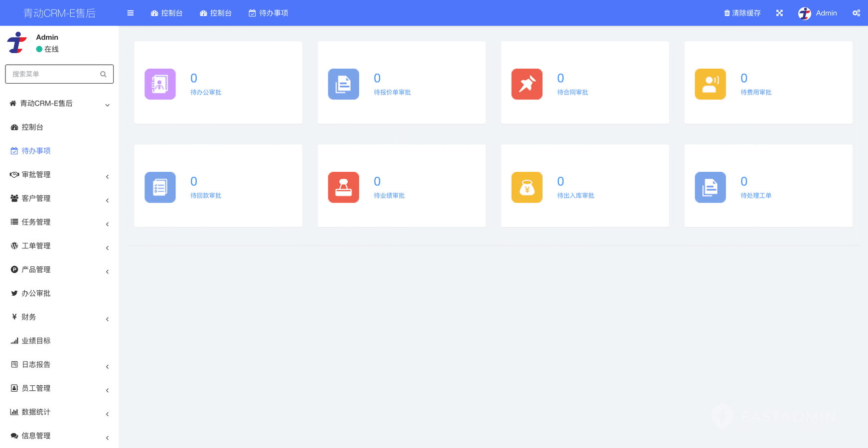This screenshot has width=868, height=448.
Task: Open 业绩目标 in the sidebar
Action: 36,341
